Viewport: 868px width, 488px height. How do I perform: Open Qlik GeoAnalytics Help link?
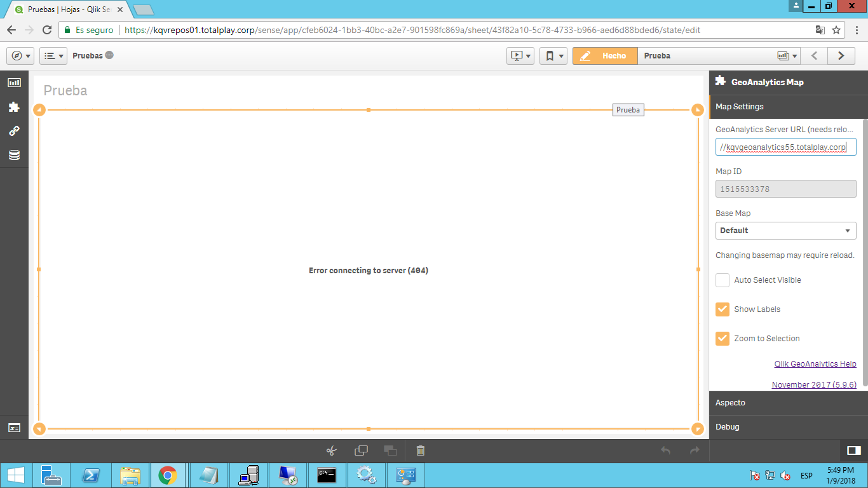click(x=815, y=364)
